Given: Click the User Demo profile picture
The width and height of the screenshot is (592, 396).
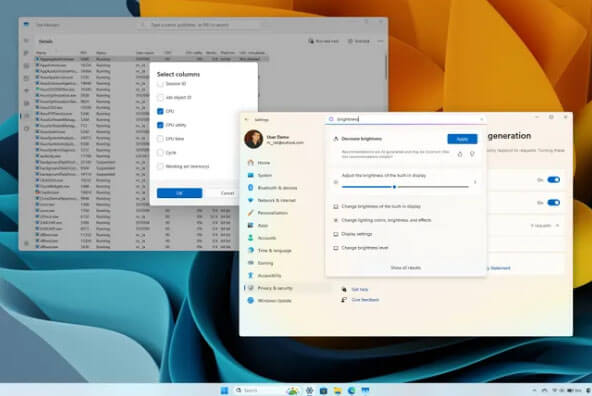Looking at the screenshot, I should 253,139.
